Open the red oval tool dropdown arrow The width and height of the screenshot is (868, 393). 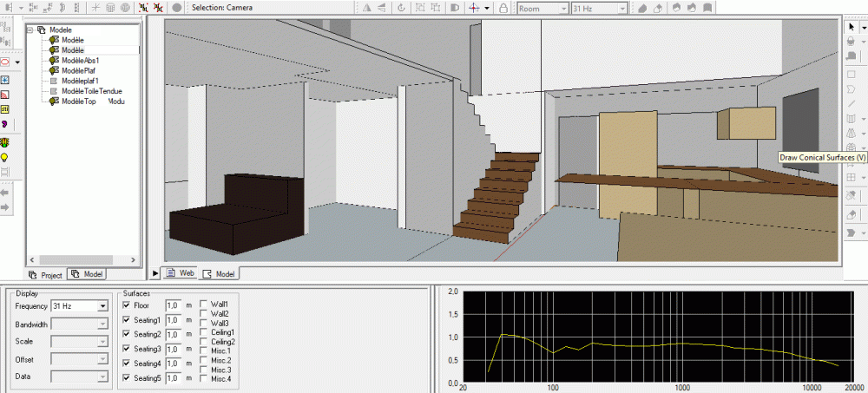[17, 62]
